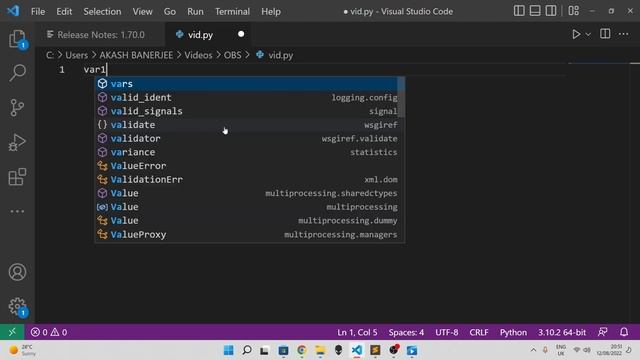Change language mode via Python
The height and width of the screenshot is (360, 640).
point(513,332)
